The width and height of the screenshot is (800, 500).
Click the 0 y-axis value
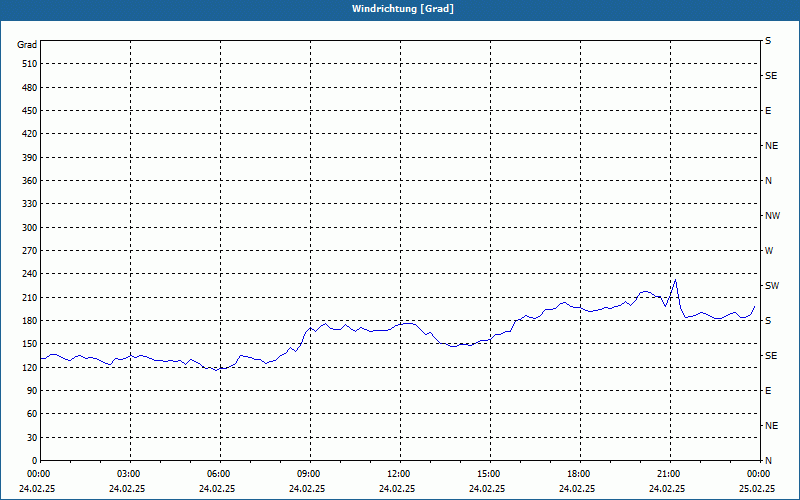pyautogui.click(x=34, y=461)
